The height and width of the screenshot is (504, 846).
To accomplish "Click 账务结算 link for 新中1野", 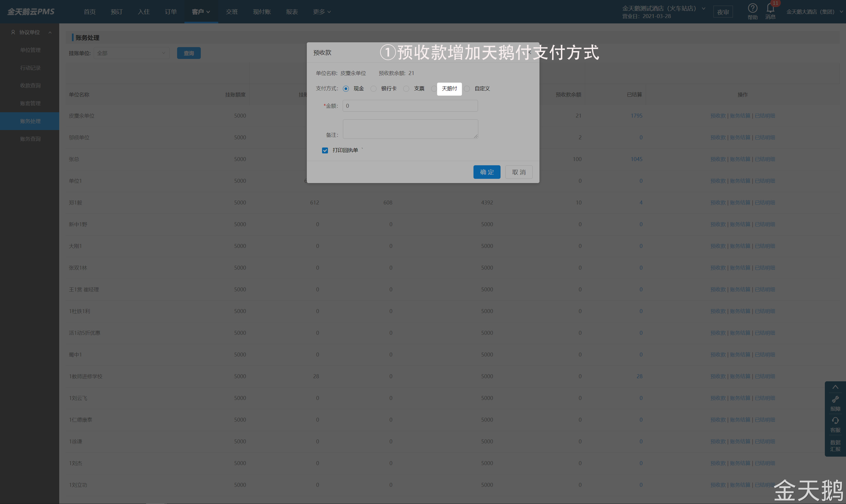I will 740,225.
